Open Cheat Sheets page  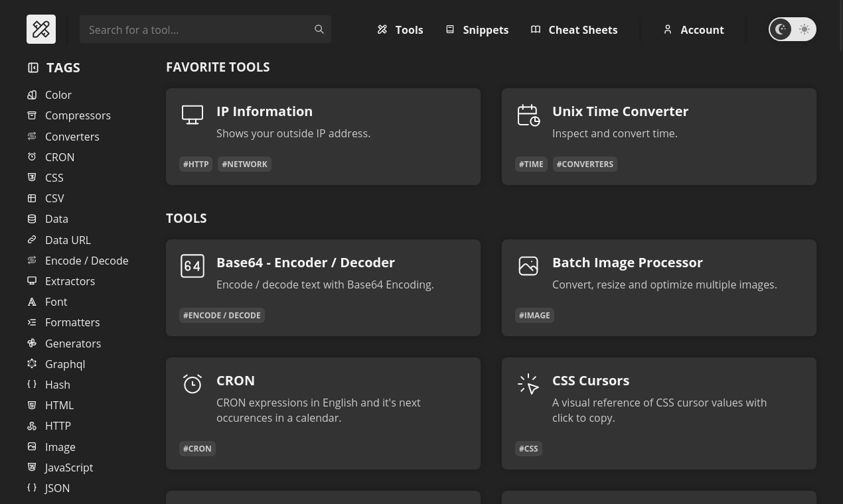coord(574,30)
